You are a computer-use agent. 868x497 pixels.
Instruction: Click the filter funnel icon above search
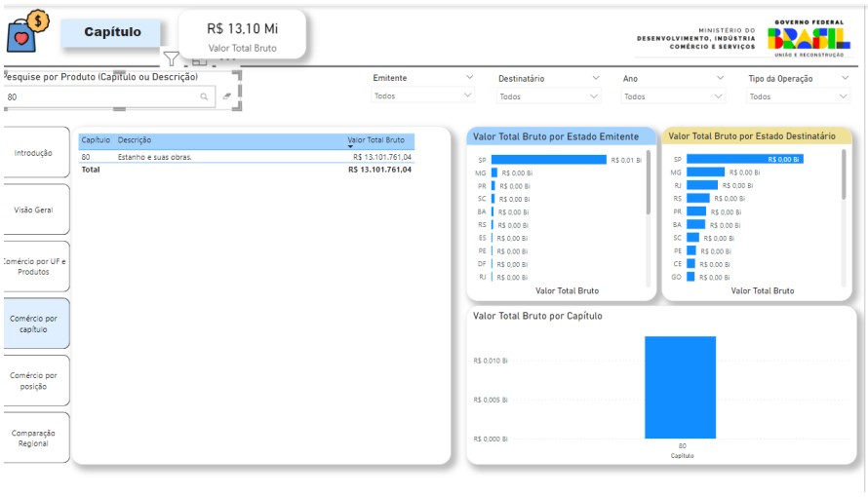[171, 59]
